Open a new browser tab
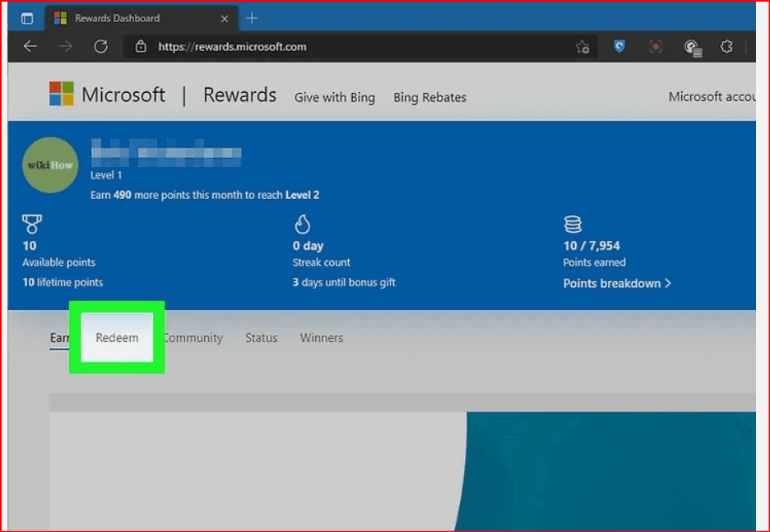Viewport: 770px width, 532px height. pos(252,19)
